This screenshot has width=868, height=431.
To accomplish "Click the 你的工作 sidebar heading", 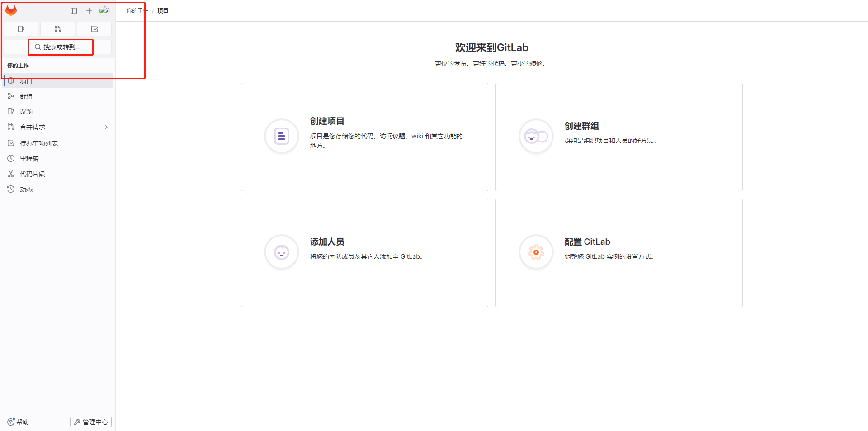I will 18,66.
